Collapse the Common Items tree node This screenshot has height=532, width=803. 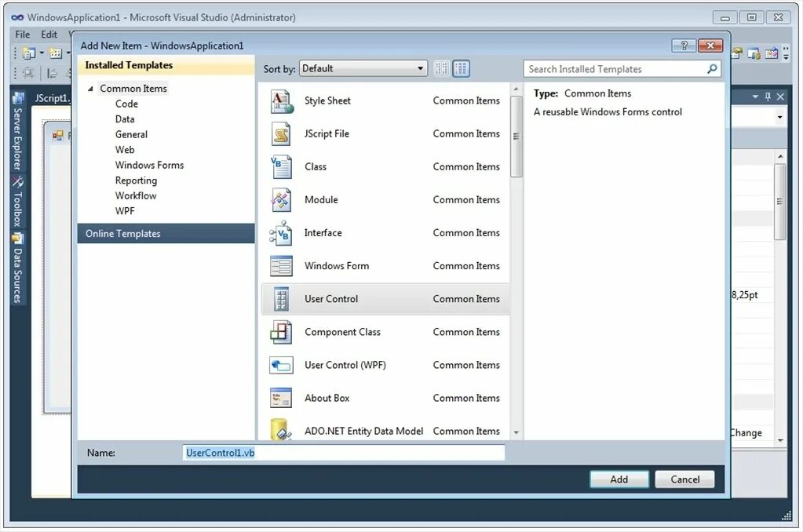[x=90, y=89]
